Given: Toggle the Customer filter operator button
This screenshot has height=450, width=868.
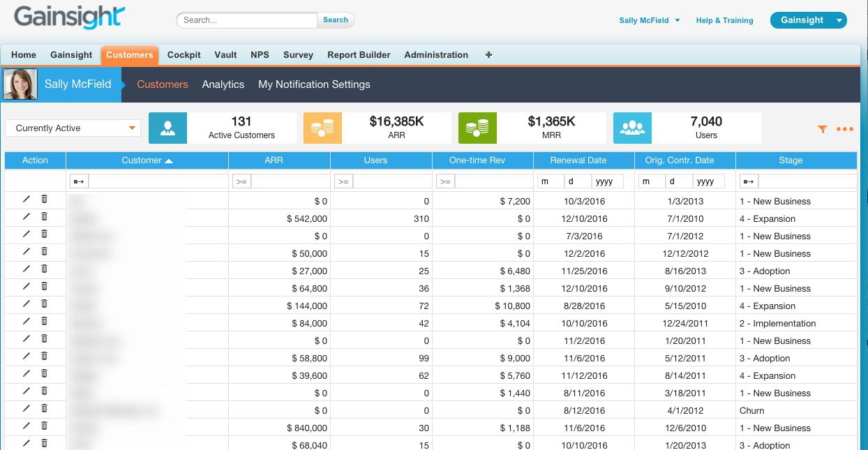Looking at the screenshot, I should pyautogui.click(x=79, y=181).
